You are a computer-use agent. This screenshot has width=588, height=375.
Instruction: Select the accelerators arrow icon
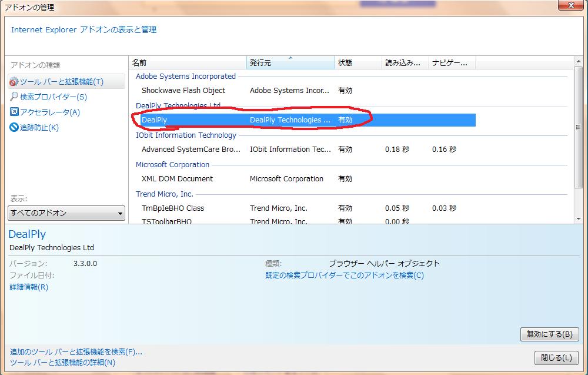14,112
